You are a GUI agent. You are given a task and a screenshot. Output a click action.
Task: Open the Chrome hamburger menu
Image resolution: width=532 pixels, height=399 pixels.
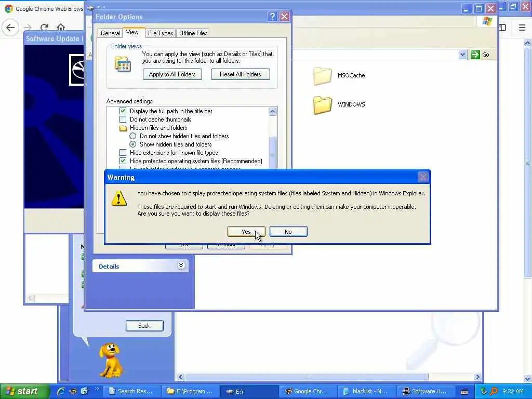pos(522,28)
